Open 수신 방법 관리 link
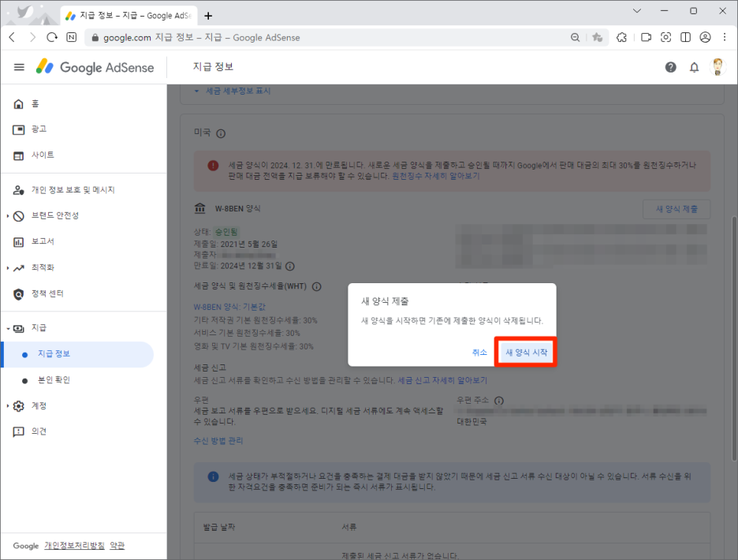This screenshot has width=738, height=560. (218, 441)
